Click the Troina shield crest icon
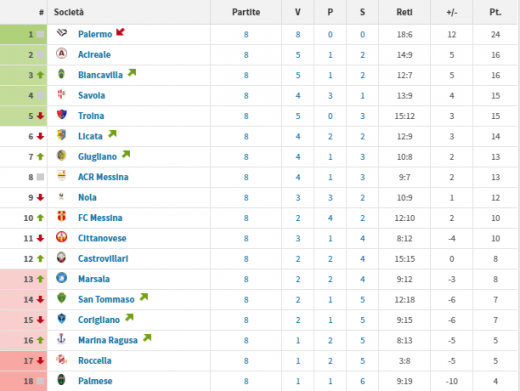This screenshot has height=391, width=520. pos(62,114)
